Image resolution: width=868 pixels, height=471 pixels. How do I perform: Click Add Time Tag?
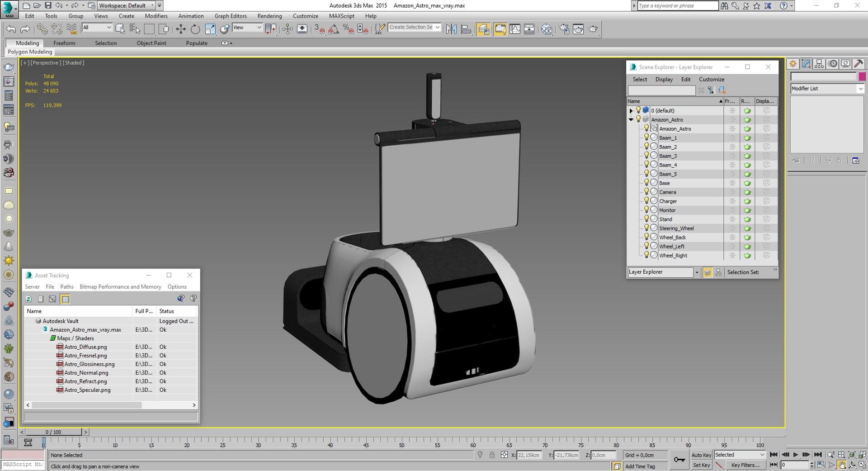(x=640, y=466)
